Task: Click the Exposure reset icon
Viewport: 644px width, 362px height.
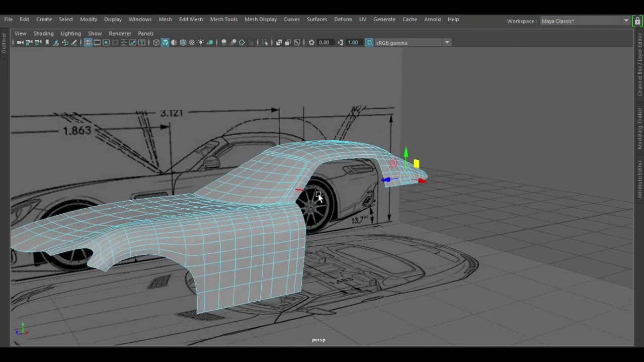Action: (x=311, y=43)
